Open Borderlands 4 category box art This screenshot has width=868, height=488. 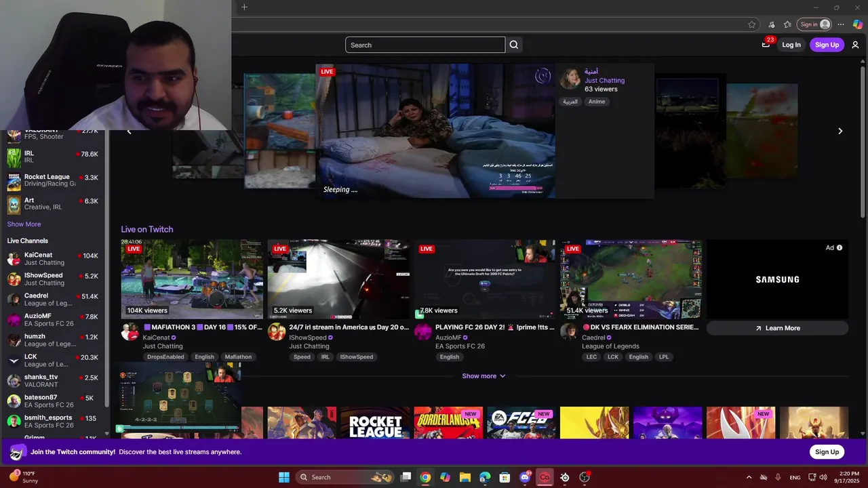point(448,423)
